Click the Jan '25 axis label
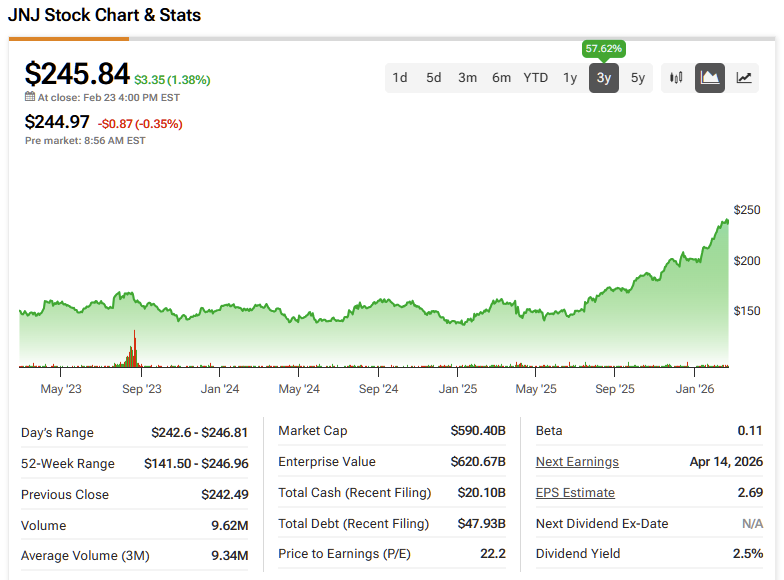This screenshot has width=784, height=580. click(x=458, y=389)
